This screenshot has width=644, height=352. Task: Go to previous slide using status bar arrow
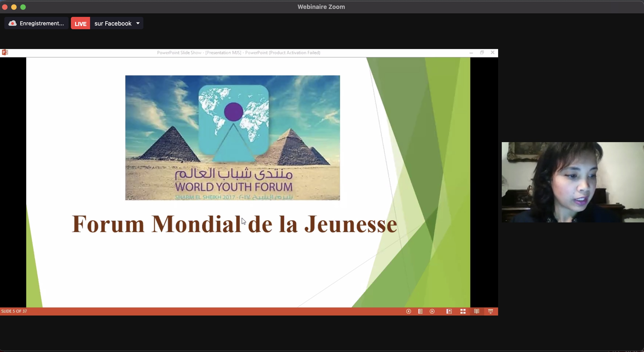(x=409, y=311)
